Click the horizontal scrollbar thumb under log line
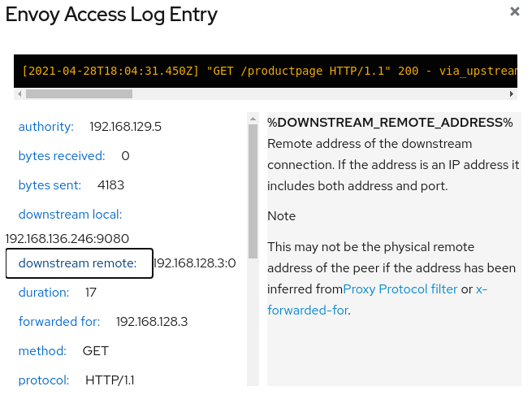The width and height of the screenshot is (532, 395). [79, 93]
